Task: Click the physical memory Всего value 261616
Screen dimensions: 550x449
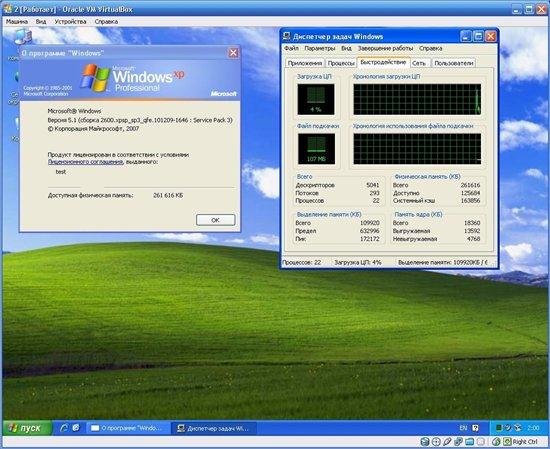Action: pyautogui.click(x=470, y=185)
